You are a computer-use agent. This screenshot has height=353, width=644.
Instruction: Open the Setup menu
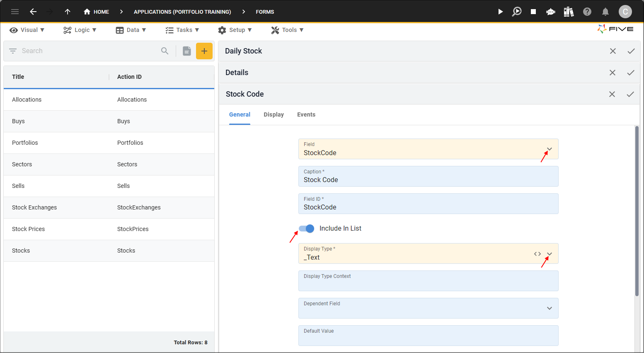[x=235, y=30]
